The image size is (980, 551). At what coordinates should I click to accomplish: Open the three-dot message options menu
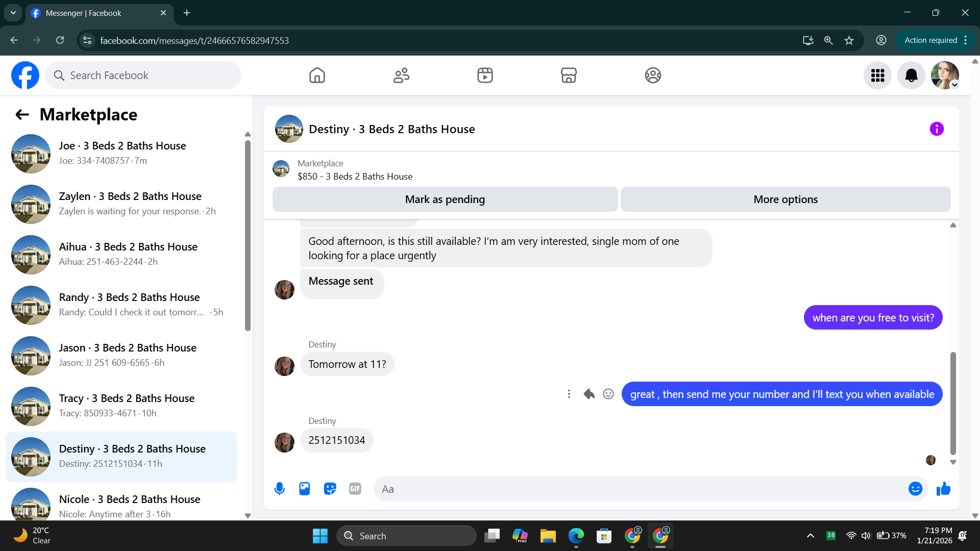tap(569, 394)
